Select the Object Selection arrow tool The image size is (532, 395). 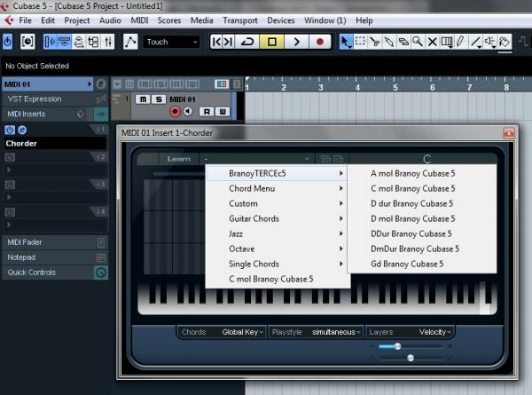[x=346, y=42]
